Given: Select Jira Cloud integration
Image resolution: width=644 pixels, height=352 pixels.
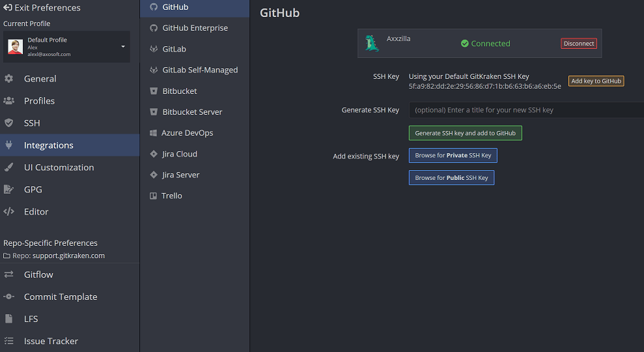Looking at the screenshot, I should [x=179, y=154].
